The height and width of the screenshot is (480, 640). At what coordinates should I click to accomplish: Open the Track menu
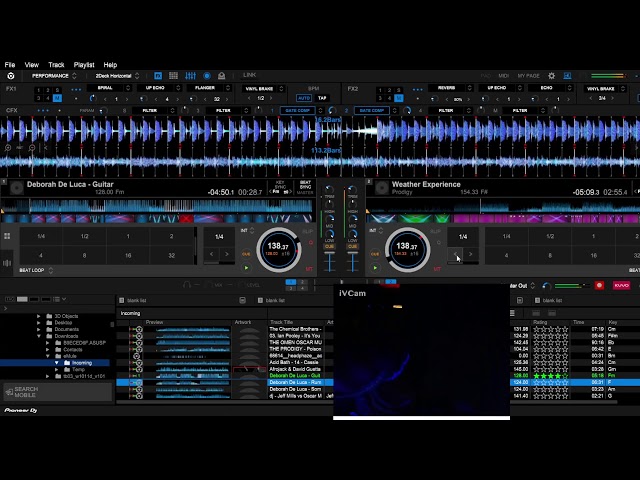tap(56, 64)
